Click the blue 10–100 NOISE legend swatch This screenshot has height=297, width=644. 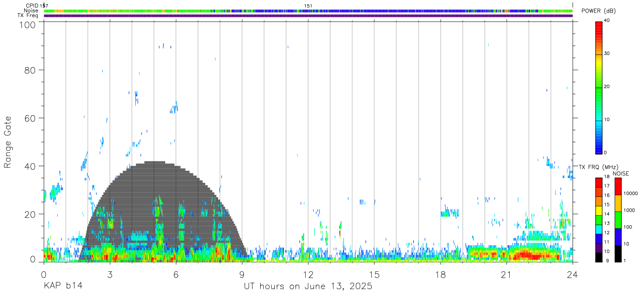coord(618,236)
